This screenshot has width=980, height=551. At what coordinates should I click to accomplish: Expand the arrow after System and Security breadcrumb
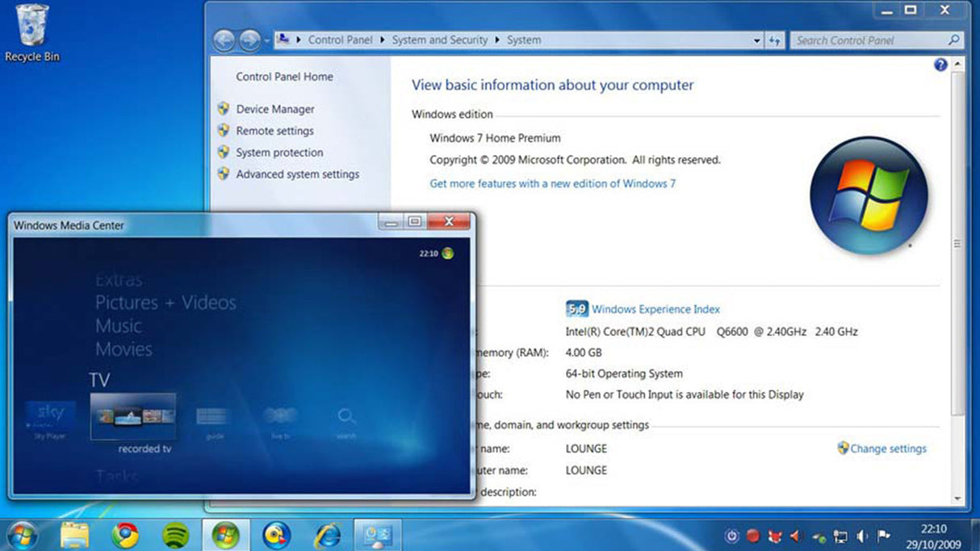point(496,39)
